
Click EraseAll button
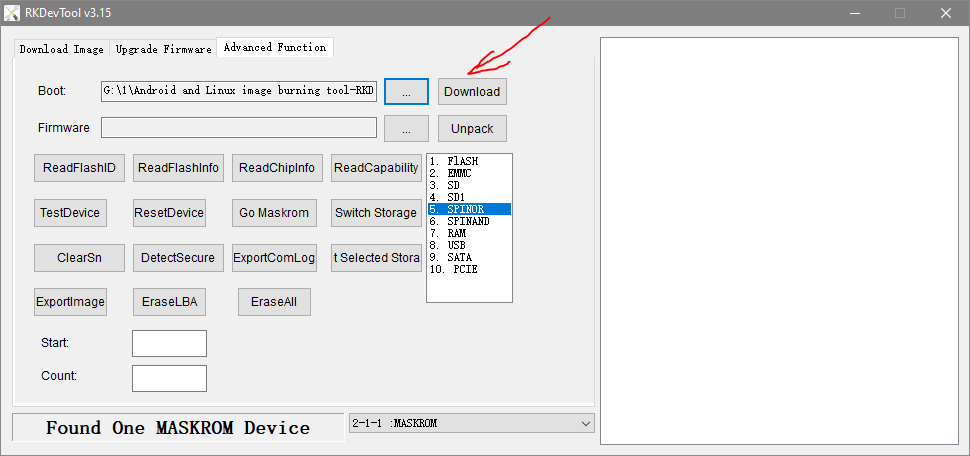274,303
